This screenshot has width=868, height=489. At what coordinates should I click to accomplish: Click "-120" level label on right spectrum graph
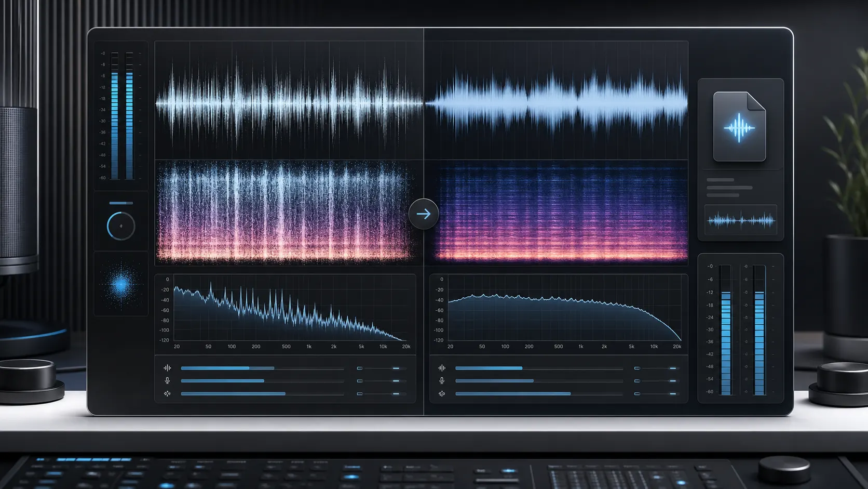tap(439, 340)
